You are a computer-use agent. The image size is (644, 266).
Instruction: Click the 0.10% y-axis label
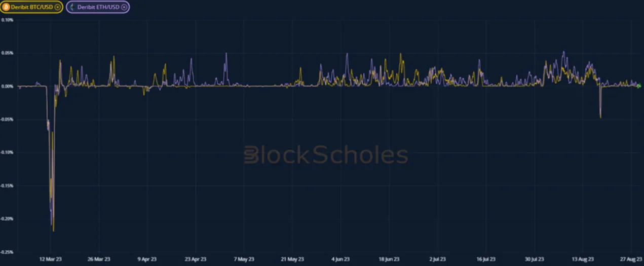7,20
